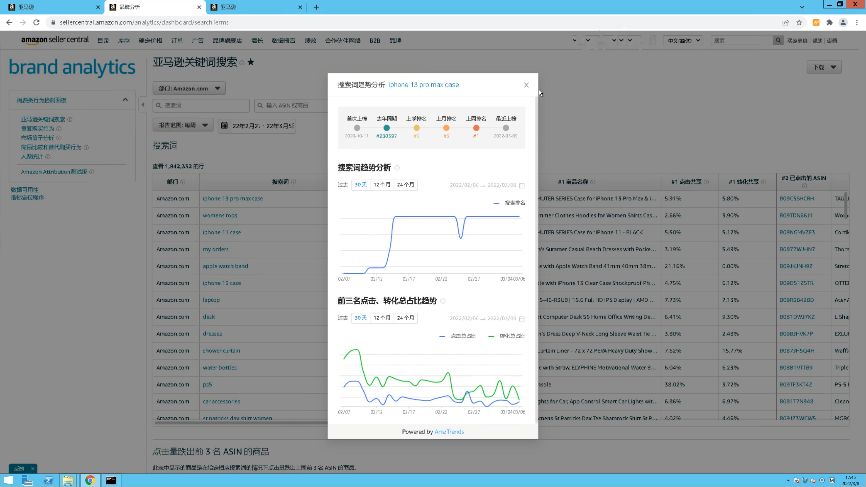
Task: Switch to the third browser tab
Action: (x=255, y=7)
